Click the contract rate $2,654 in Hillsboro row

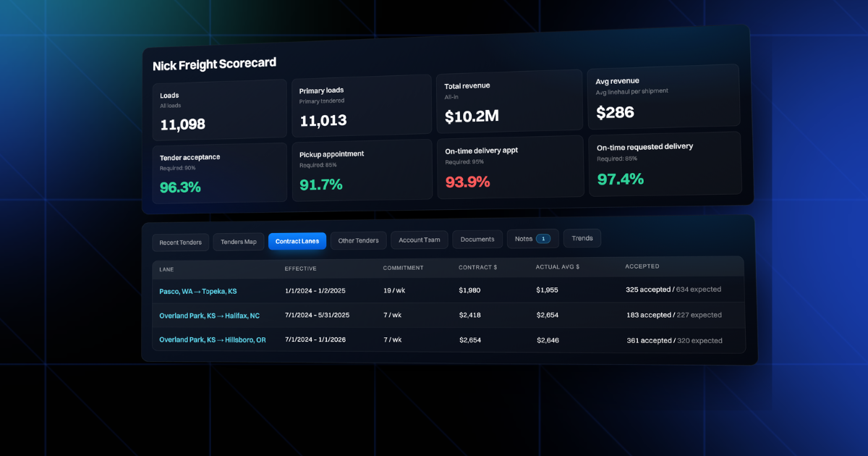pos(470,339)
